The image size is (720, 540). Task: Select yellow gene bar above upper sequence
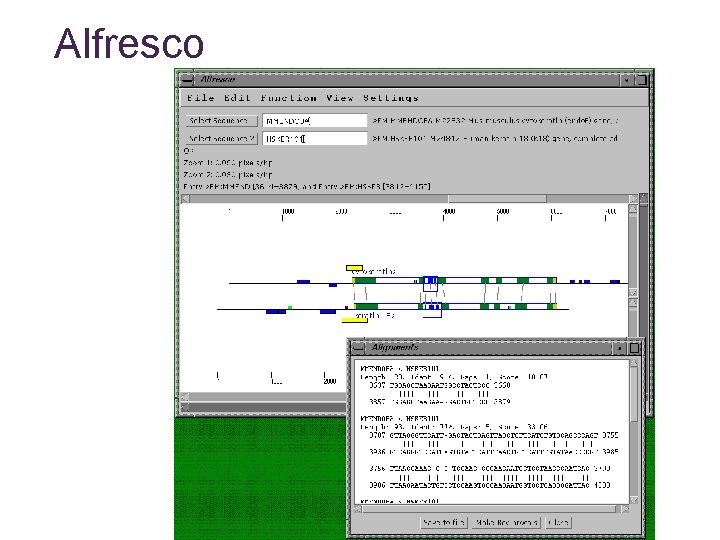pos(354,268)
